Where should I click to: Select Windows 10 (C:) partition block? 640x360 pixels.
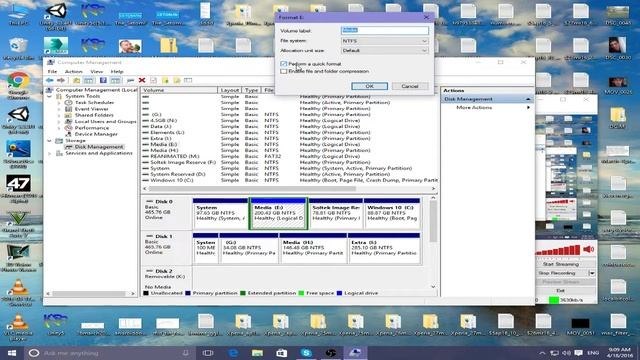pyautogui.click(x=391, y=214)
